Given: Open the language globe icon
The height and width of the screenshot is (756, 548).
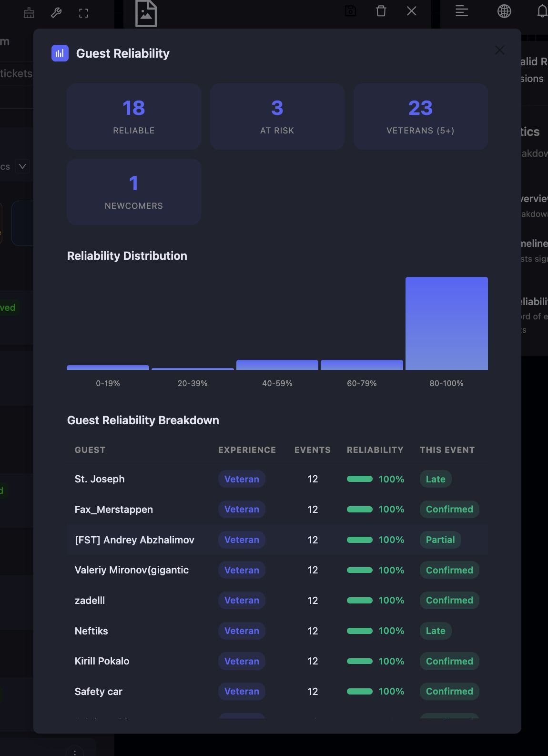Looking at the screenshot, I should coord(504,11).
